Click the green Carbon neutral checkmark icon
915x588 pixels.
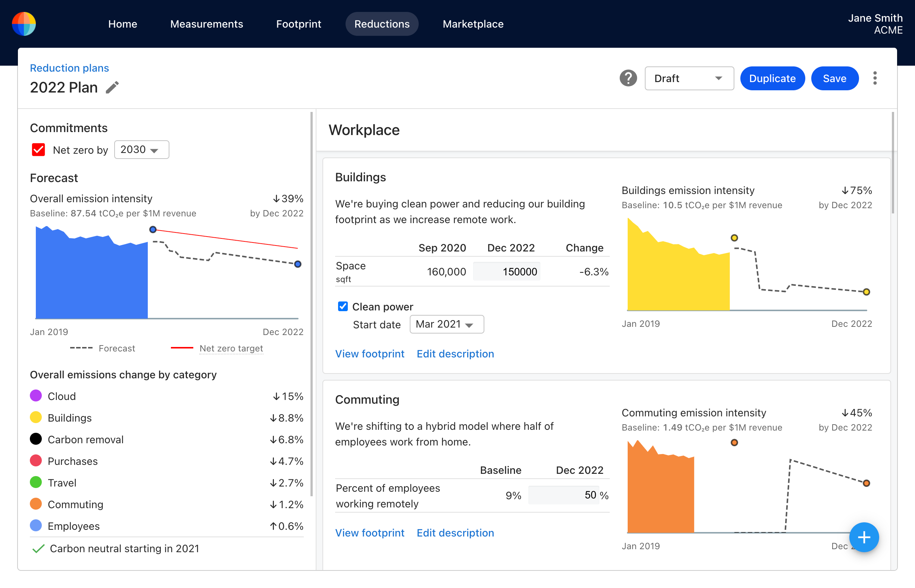(x=38, y=549)
